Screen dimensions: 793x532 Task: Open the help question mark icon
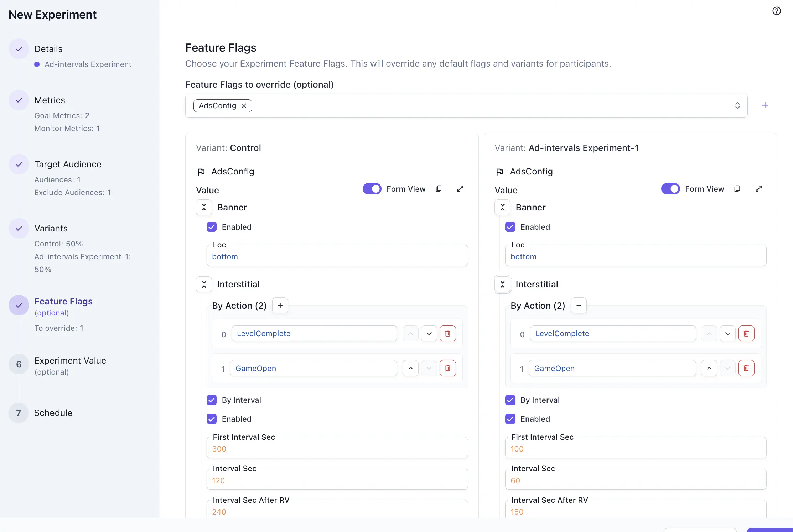click(x=777, y=11)
